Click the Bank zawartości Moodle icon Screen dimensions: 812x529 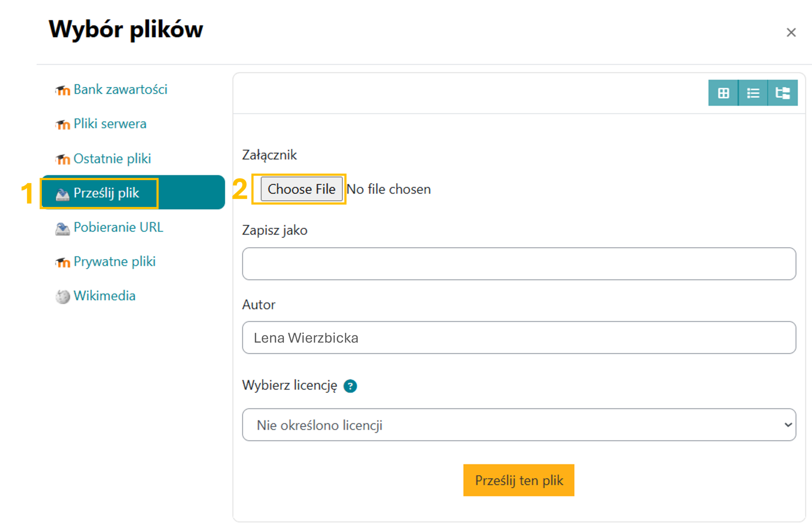click(x=62, y=90)
